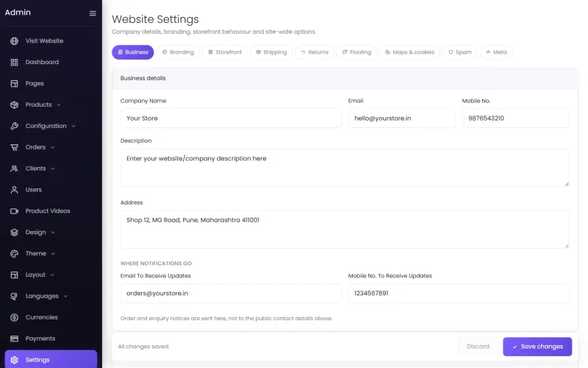Viewport: 588px width, 368px height.
Task: Click the hamburger menu icon beside Admin
Action: (x=93, y=13)
